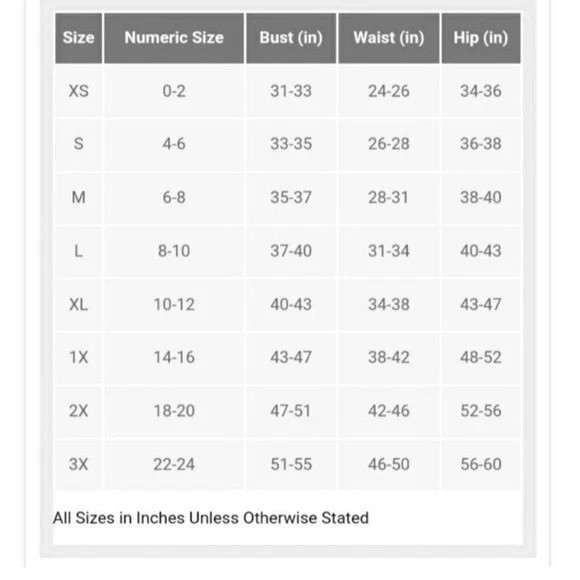Click the Bust (in) header cell
The height and width of the screenshot is (580, 580).
tap(291, 38)
